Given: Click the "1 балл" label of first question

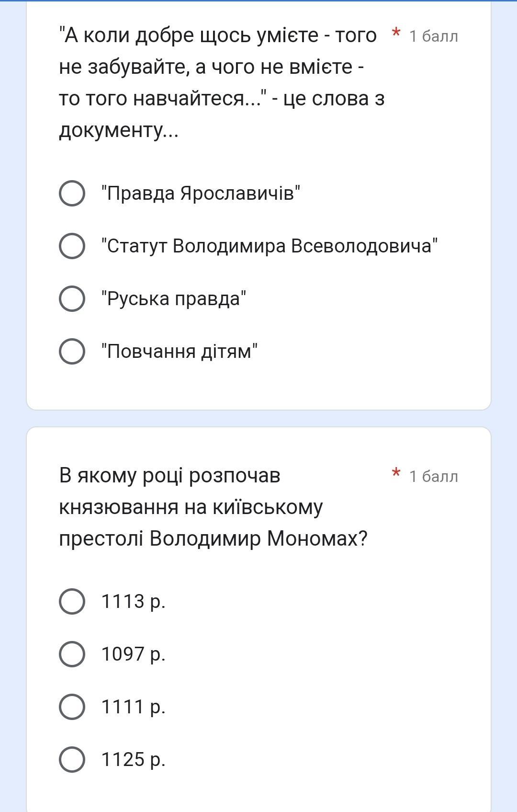Looking at the screenshot, I should pos(433,36).
